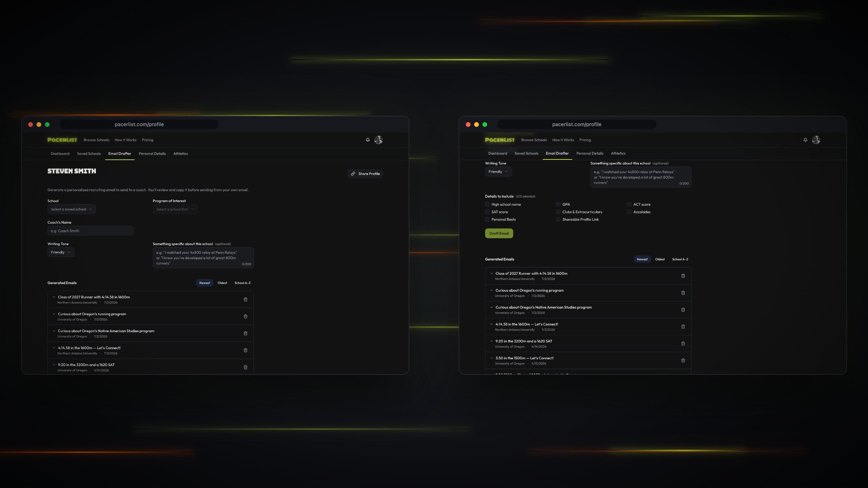Image resolution: width=868 pixels, height=488 pixels.
Task: Check the High school name checkbox
Action: coord(487,205)
